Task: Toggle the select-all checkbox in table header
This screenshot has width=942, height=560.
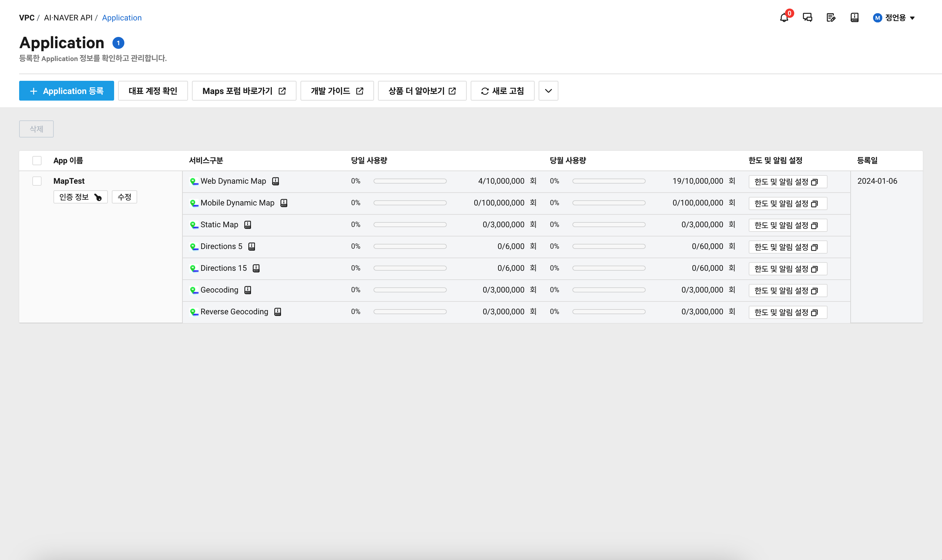Action: pyautogui.click(x=37, y=161)
